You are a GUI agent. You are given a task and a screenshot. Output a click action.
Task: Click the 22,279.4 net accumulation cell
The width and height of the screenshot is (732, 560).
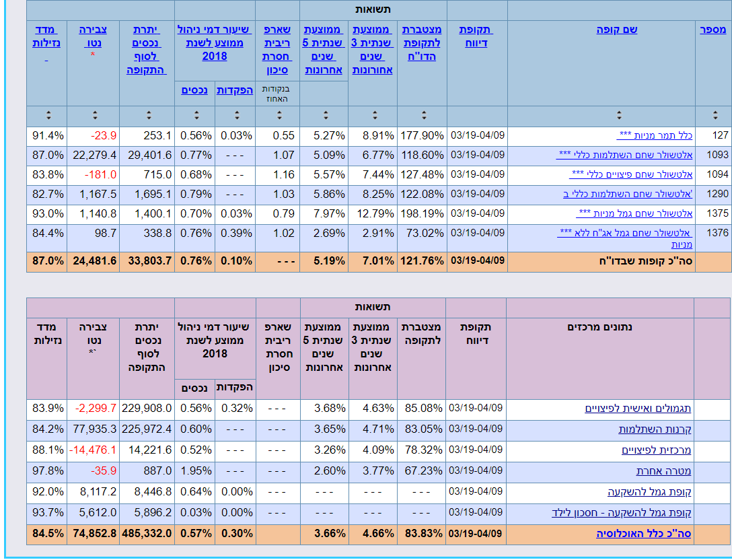[93, 155]
